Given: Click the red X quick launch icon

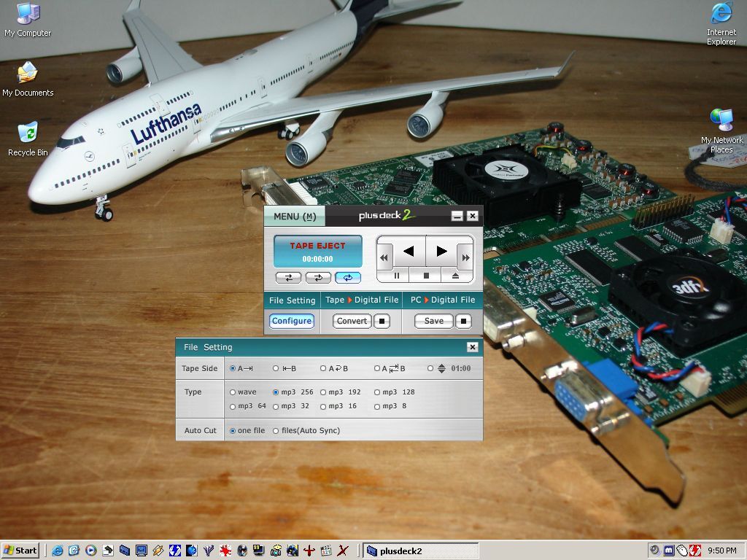Looking at the screenshot, I should [x=343, y=551].
